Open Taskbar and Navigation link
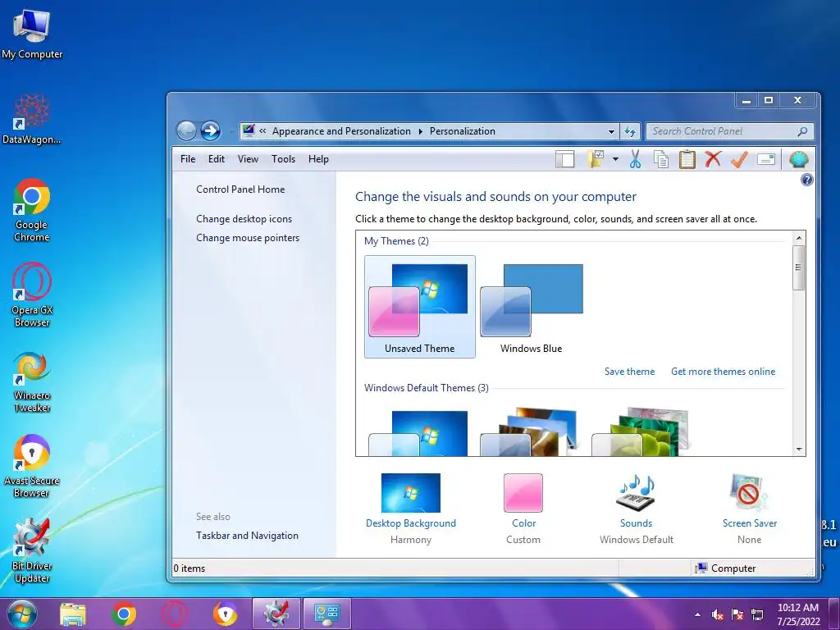Viewport: 840px width, 630px height. pos(247,536)
